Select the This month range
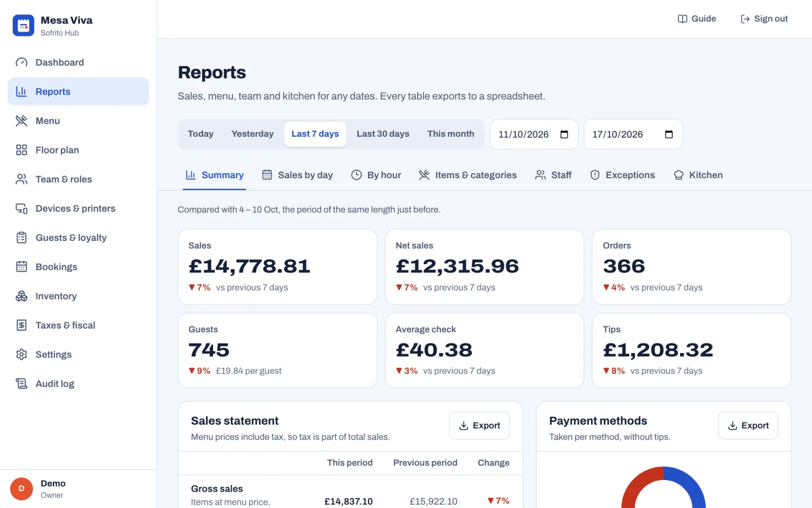Screen dimensions: 812x508 (451, 134)
